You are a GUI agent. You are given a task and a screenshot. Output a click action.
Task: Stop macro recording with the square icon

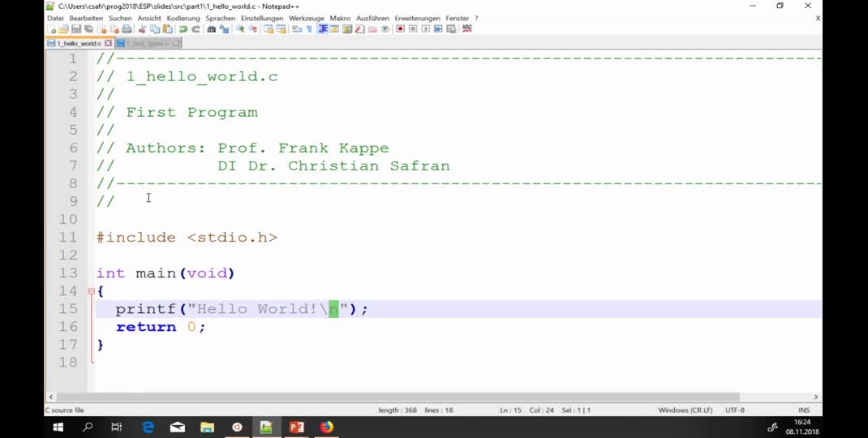click(412, 28)
